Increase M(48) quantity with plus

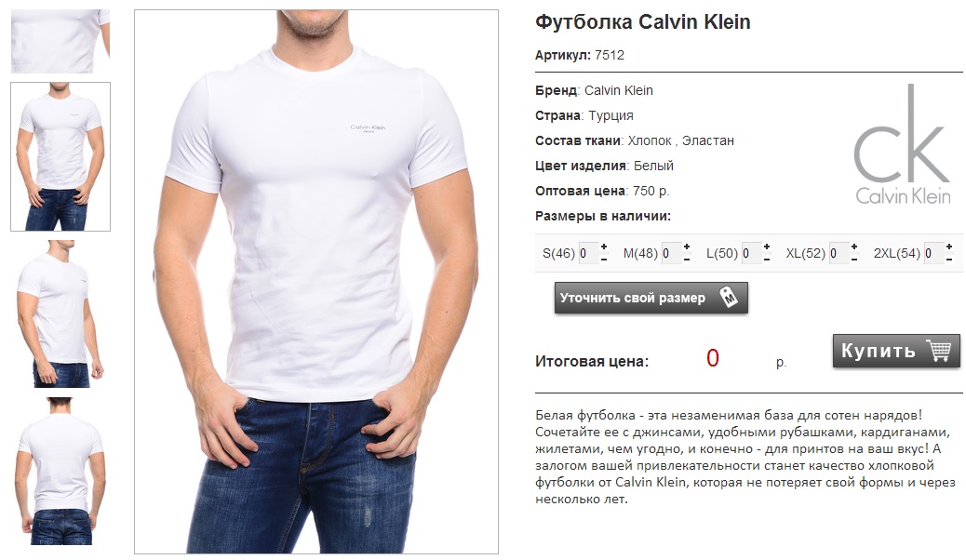(x=687, y=247)
